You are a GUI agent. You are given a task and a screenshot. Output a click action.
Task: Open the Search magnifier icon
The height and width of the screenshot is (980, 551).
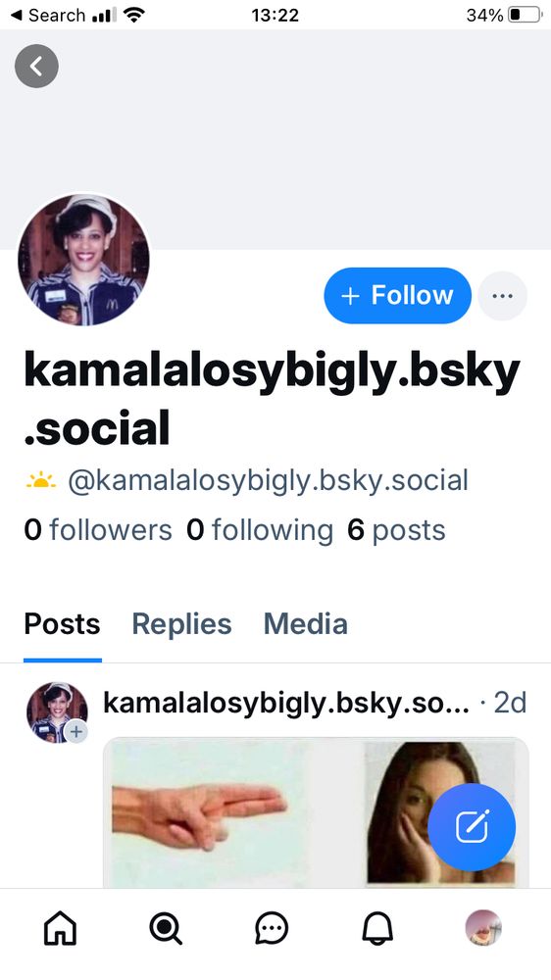[166, 928]
